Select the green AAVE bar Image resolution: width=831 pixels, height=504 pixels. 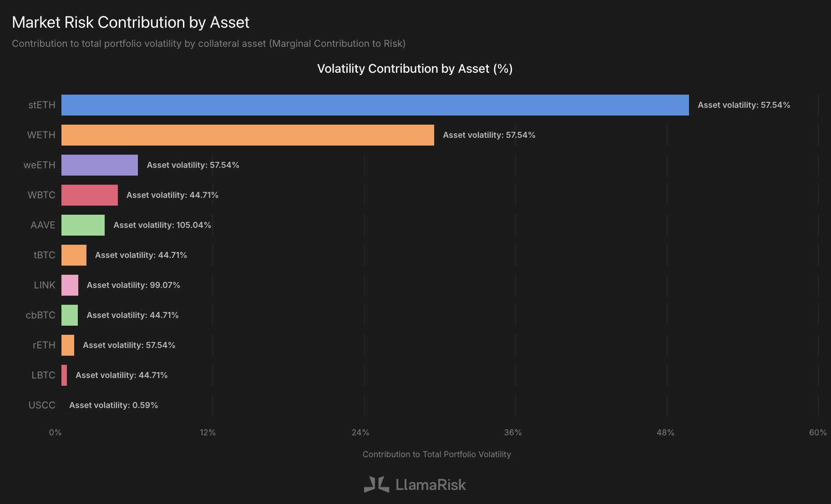83,225
